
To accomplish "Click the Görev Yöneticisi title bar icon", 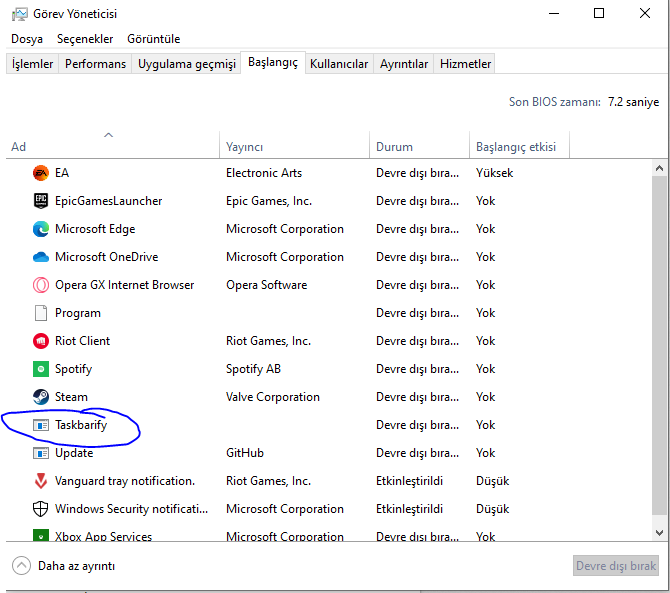I will [20, 14].
